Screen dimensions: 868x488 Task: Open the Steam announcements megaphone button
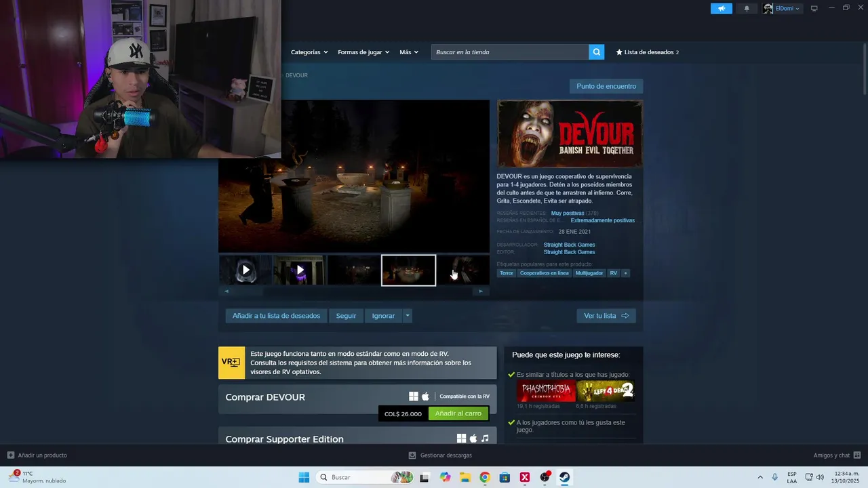722,8
